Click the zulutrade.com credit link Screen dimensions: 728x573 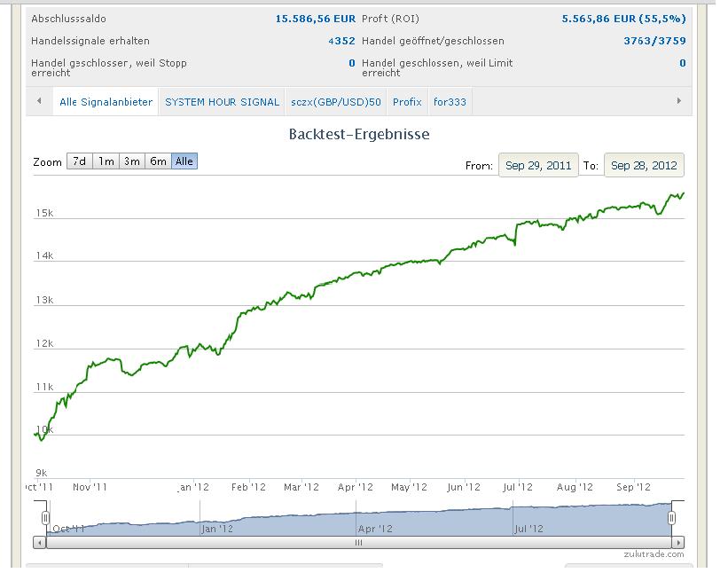coord(654,554)
